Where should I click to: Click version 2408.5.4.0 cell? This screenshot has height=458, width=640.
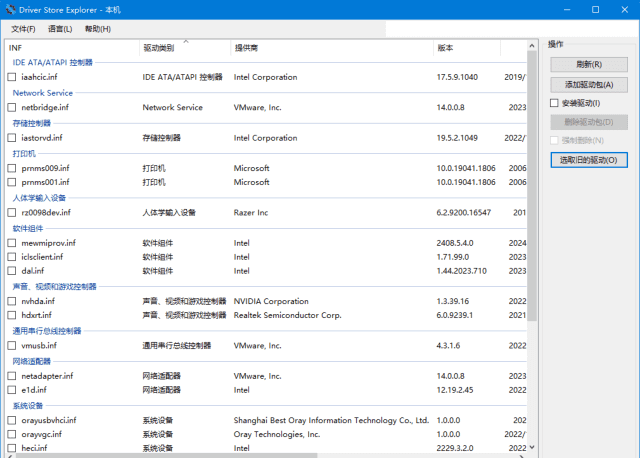click(455, 243)
